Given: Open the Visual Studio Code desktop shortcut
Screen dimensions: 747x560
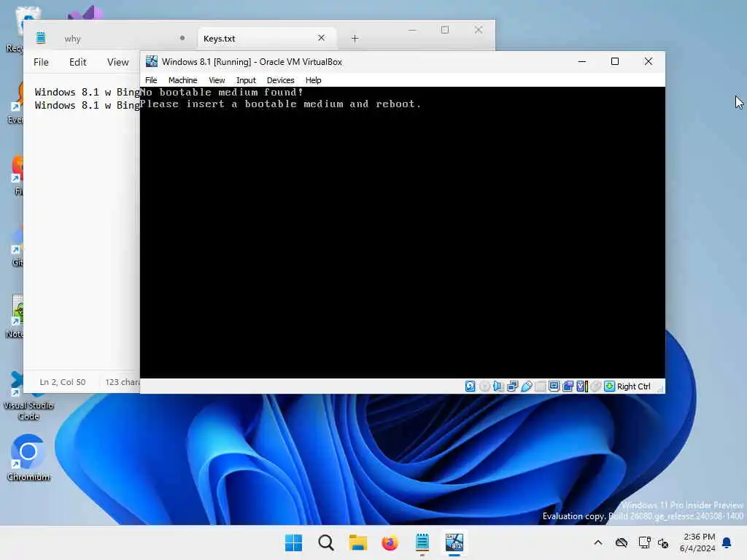Looking at the screenshot, I should [28, 396].
